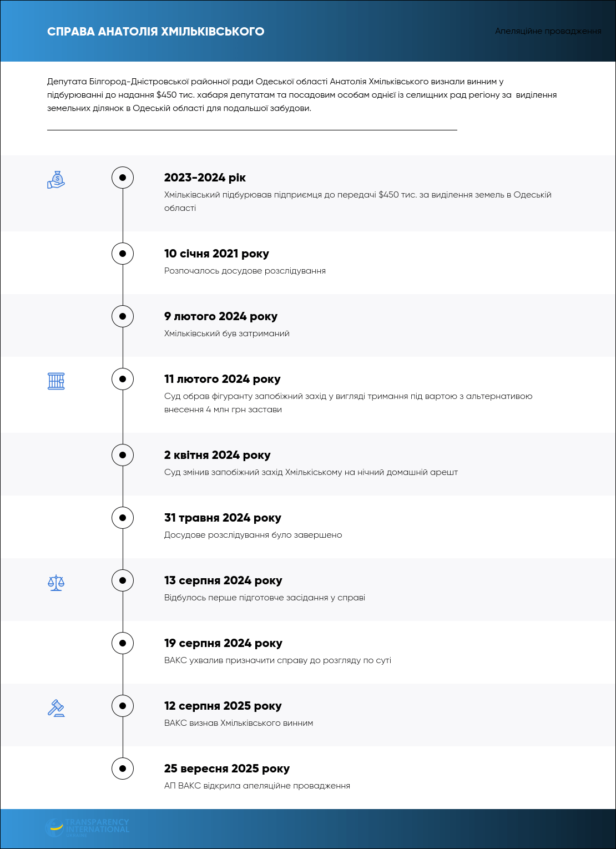Click the prison bars icon
The height and width of the screenshot is (849, 616).
(56, 381)
